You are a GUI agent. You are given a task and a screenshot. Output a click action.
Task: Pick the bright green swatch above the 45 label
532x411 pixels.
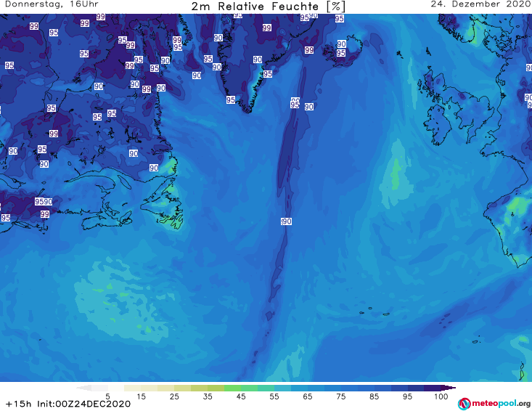(x=232, y=388)
